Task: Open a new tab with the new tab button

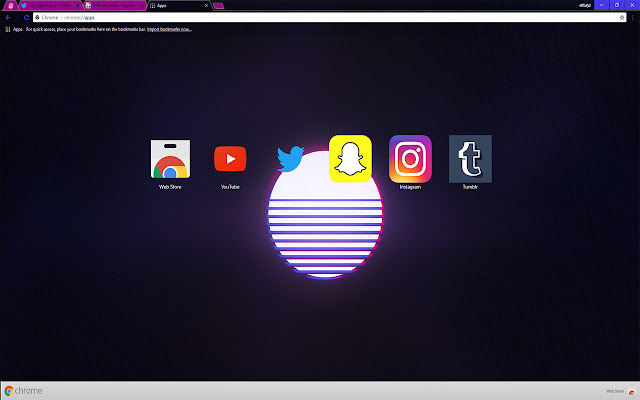Action: pyautogui.click(x=219, y=5)
